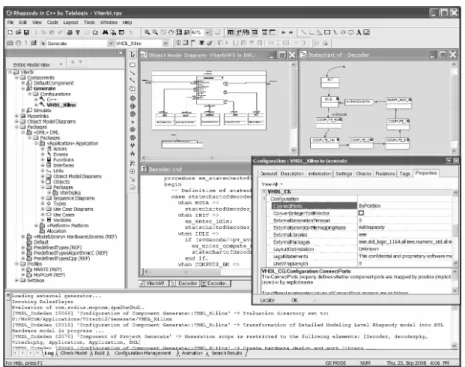Viewport: 465px width, 367px height.
Task: Click the Locate button in Configuration dialog
Action: coord(267,300)
